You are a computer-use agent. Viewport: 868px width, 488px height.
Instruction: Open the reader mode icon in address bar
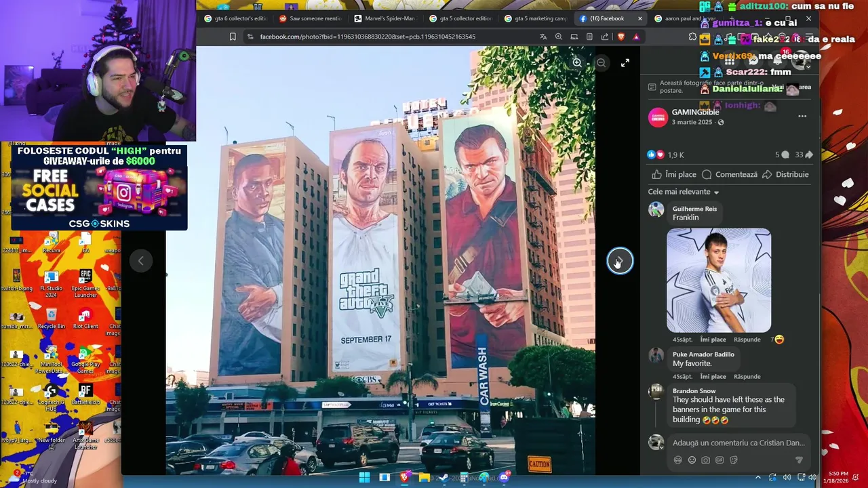point(589,37)
